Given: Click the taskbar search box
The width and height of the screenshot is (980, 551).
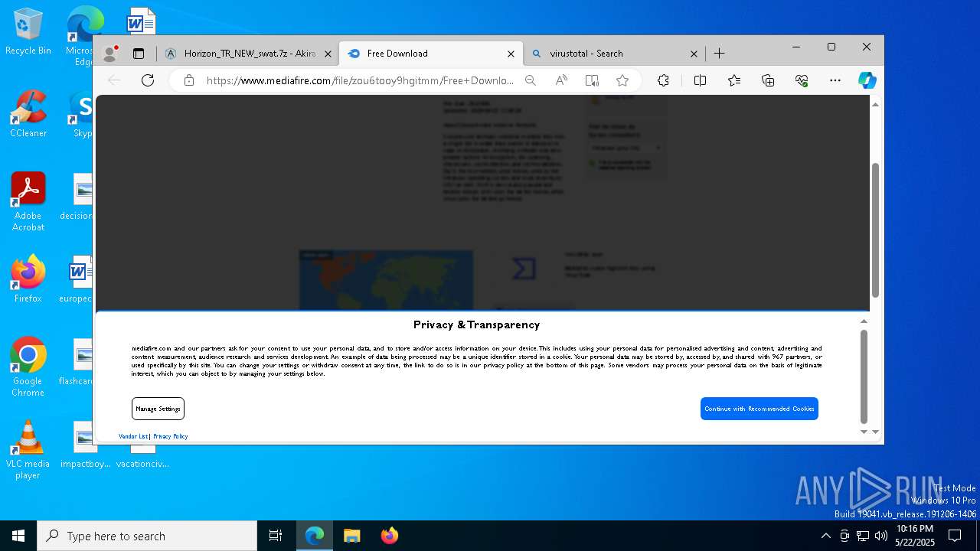Looking at the screenshot, I should tap(147, 536).
